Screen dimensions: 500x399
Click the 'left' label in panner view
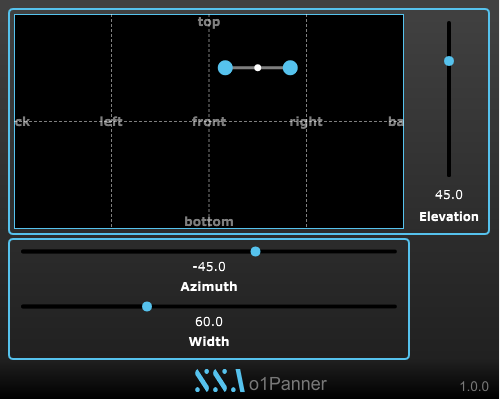(x=111, y=121)
